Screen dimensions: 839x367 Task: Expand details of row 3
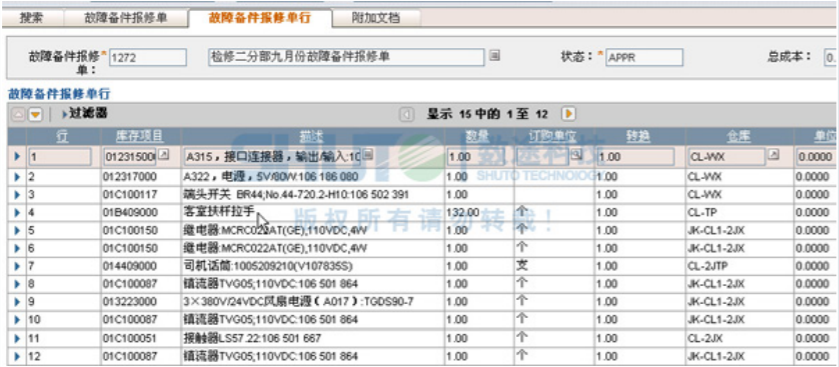coord(17,194)
